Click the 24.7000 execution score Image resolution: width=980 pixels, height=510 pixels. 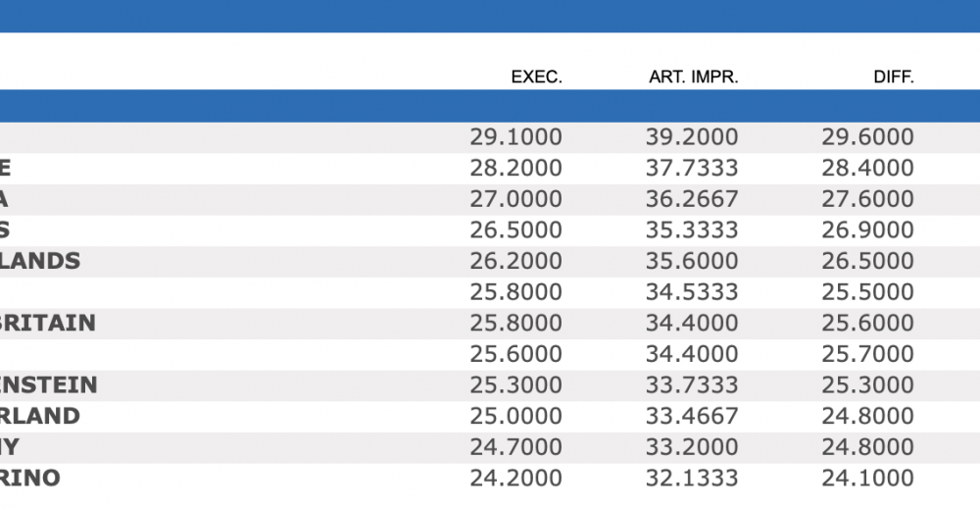click(515, 447)
